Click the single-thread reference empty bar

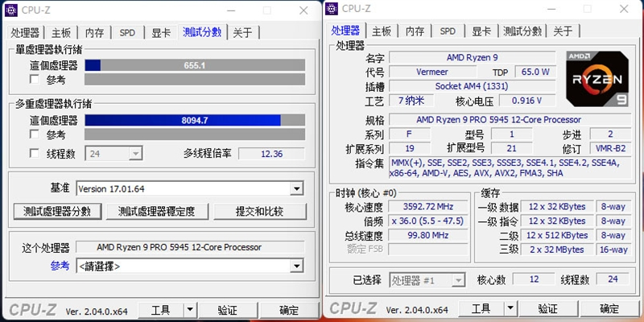pos(195,79)
